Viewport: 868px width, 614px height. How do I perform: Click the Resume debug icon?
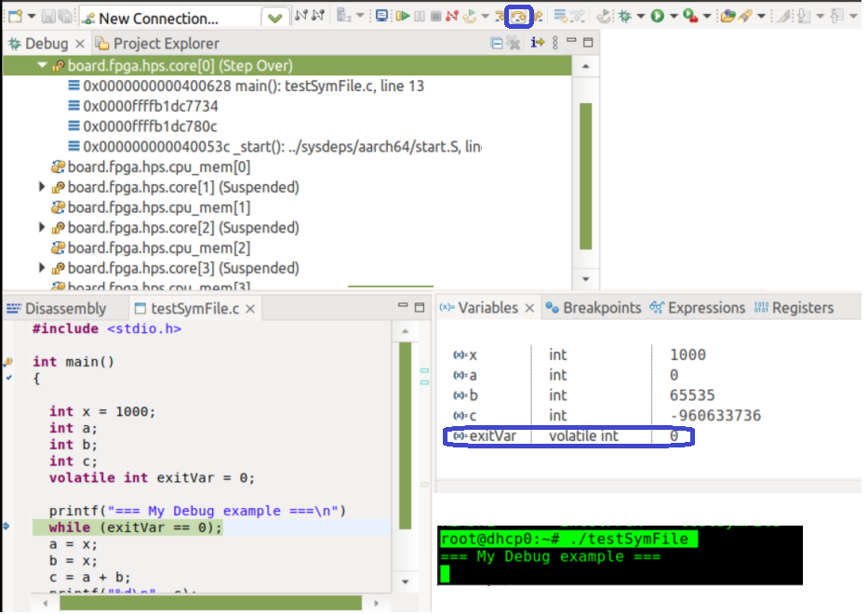402,16
